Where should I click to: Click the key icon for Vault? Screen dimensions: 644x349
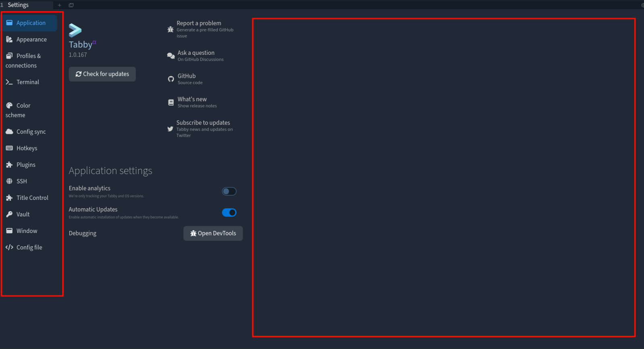point(9,214)
